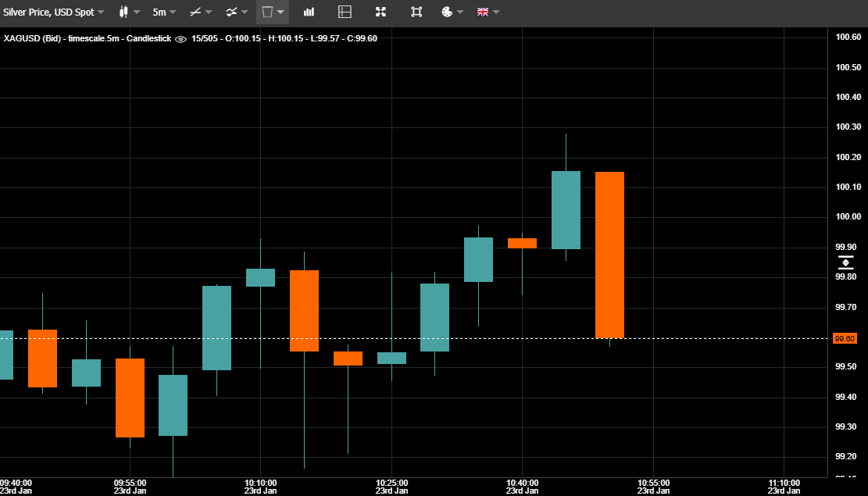Expand the color theme dropdown arrow

pyautogui.click(x=460, y=12)
